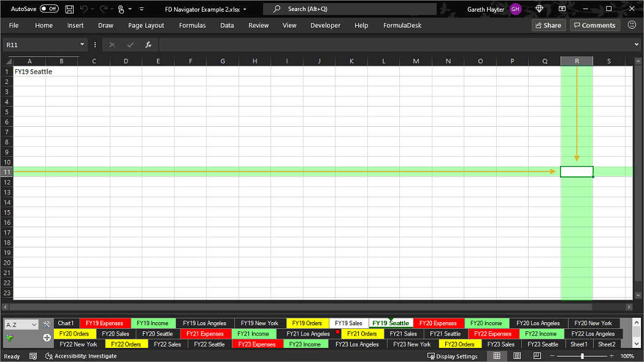
Task: Open the Name Box dropdown
Action: click(82, 44)
